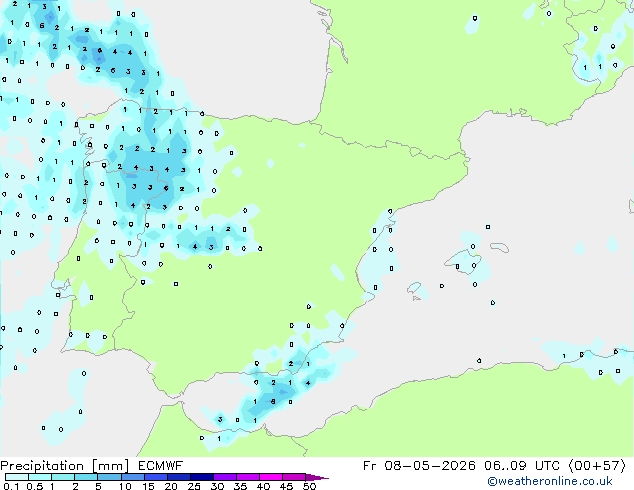634x490 pixels.
Task: Click the 'Fr 08-05-2026' forecast date text
Action: point(419,466)
